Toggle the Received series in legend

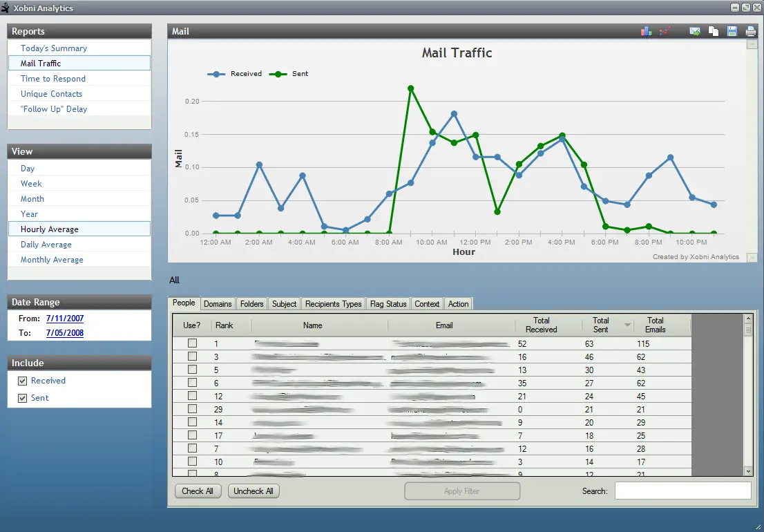tap(235, 74)
